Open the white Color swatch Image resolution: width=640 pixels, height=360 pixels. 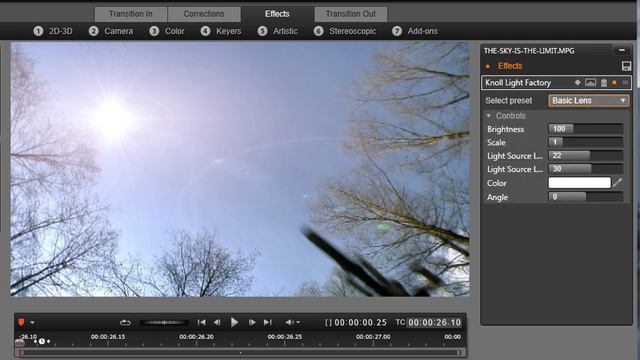coord(579,182)
